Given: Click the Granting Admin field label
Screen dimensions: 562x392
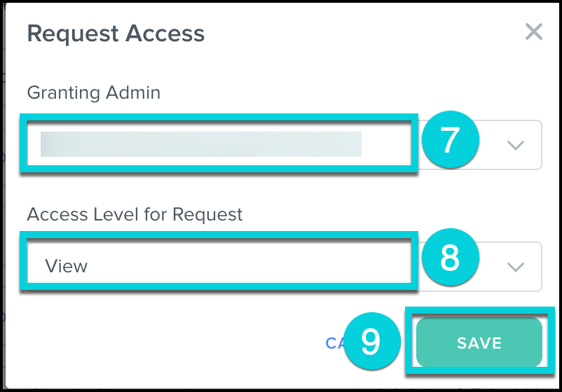Looking at the screenshot, I should (93, 92).
